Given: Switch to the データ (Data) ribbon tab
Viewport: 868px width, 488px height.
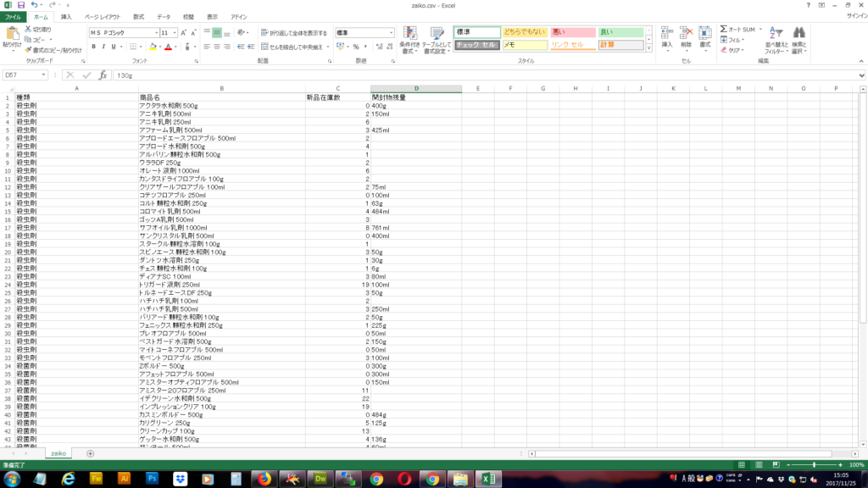Looking at the screenshot, I should (164, 16).
